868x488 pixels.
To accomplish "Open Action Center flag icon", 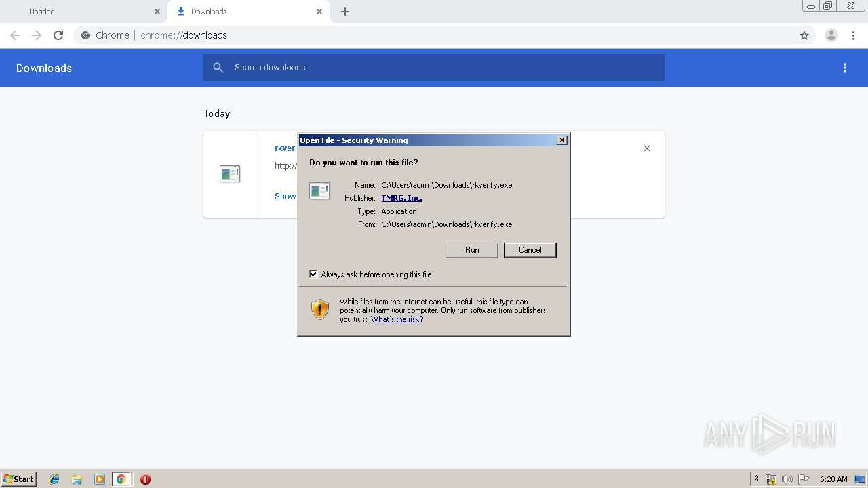I will [x=804, y=479].
